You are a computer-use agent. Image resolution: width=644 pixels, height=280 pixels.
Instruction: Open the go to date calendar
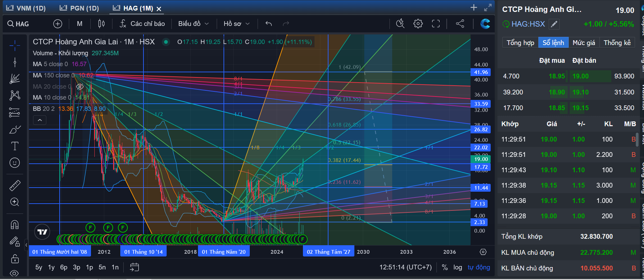(135, 267)
